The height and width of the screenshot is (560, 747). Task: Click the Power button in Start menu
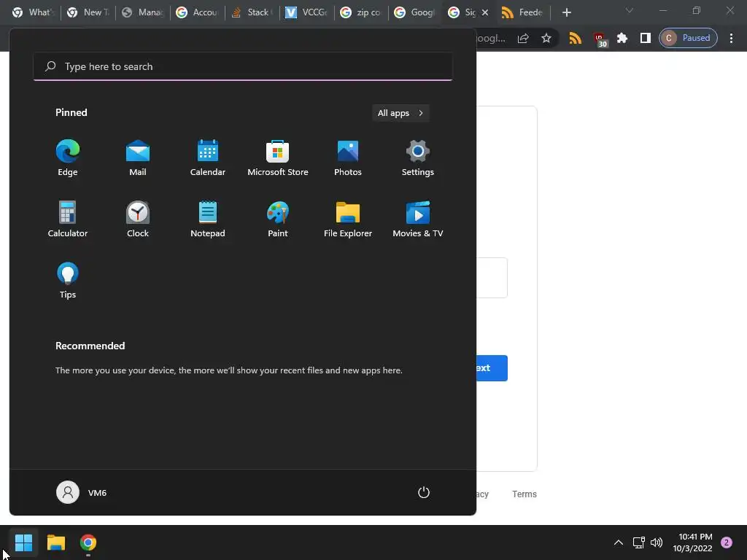click(424, 492)
